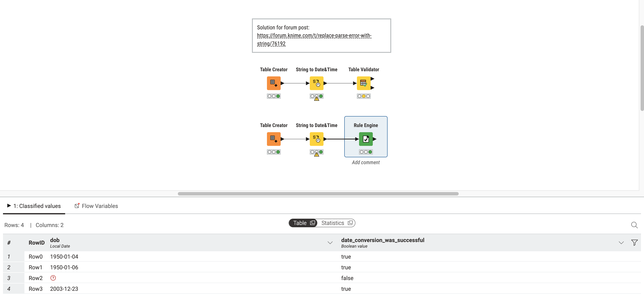Select the Table Validator node icon
This screenshot has height=300, width=644.
[x=363, y=83]
